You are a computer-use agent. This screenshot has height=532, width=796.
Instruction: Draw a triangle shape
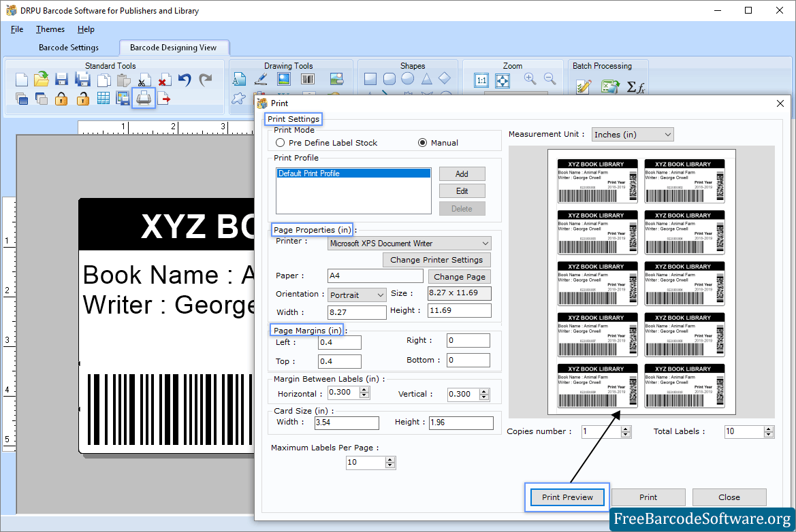426,79
